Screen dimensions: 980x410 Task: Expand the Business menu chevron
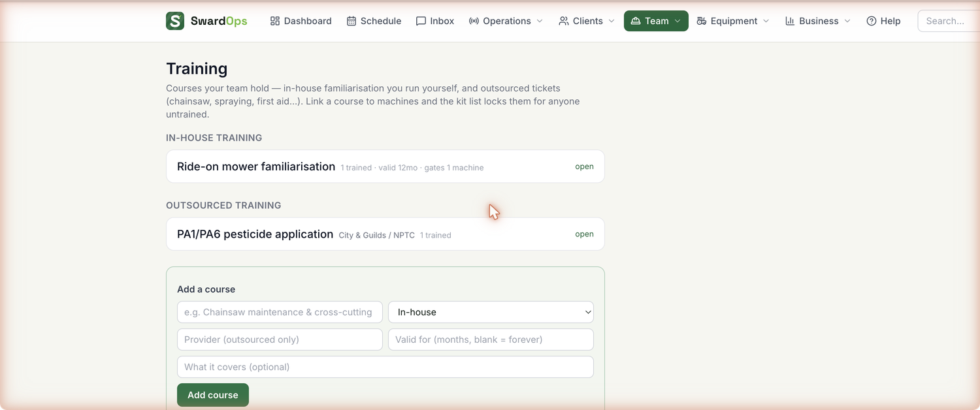[x=847, y=21]
